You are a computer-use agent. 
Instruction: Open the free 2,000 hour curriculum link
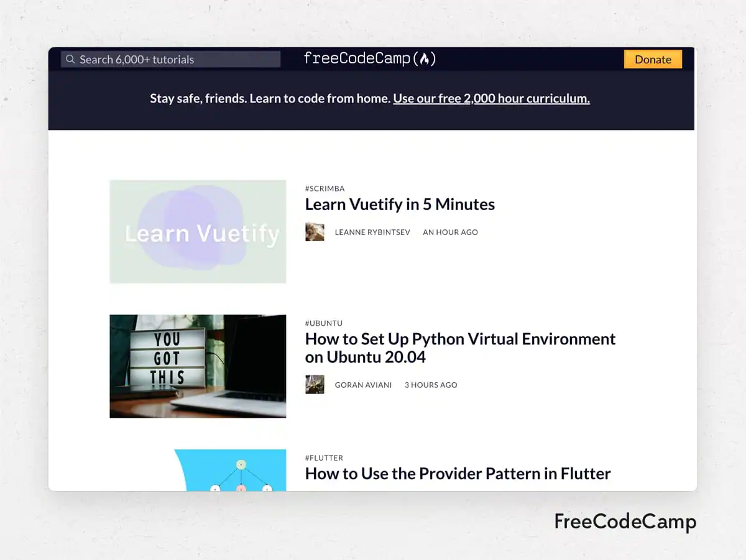tap(491, 98)
